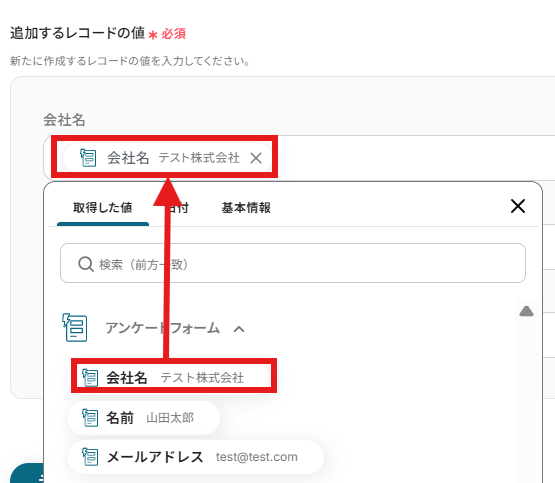
Task: Remove the 会社名 chip with the X icon
Action: click(256, 158)
